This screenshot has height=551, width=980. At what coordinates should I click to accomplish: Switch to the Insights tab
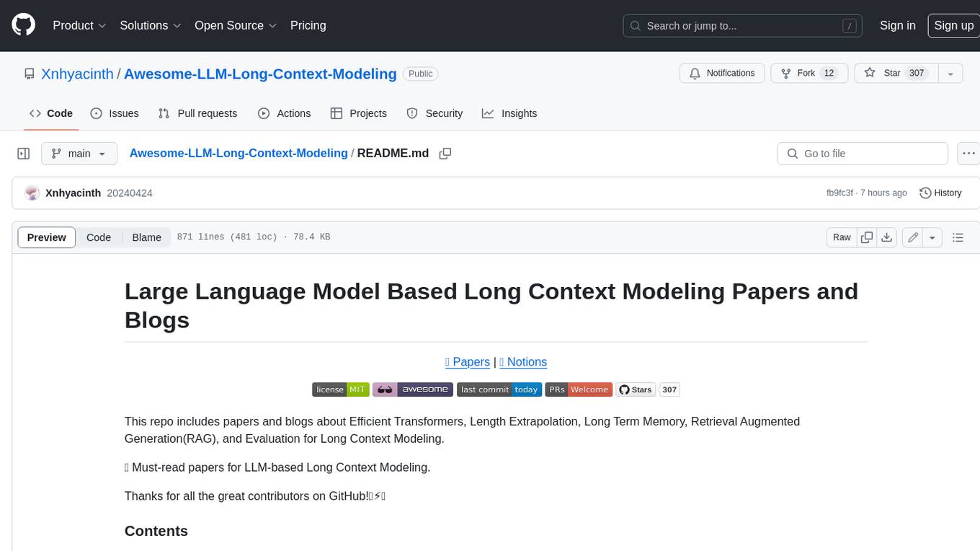(x=509, y=113)
